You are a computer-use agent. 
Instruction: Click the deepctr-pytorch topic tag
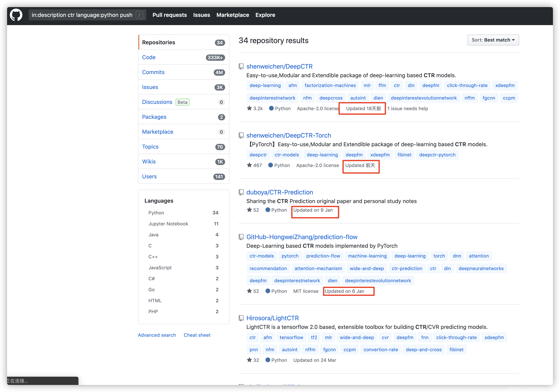(437, 155)
